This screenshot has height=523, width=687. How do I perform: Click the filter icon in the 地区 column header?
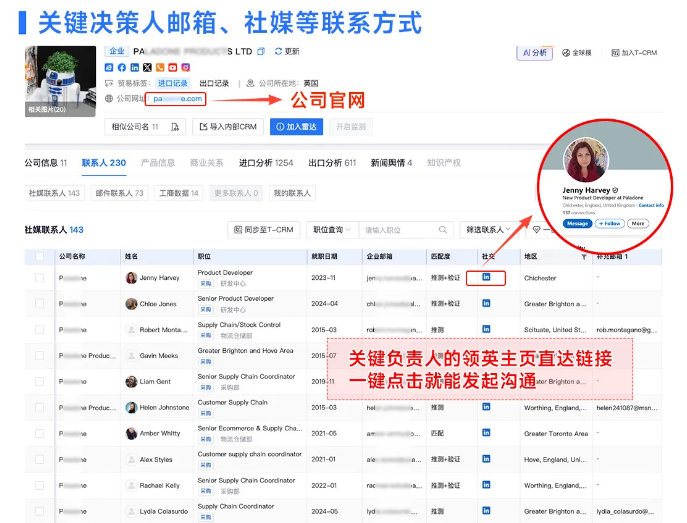tap(583, 256)
